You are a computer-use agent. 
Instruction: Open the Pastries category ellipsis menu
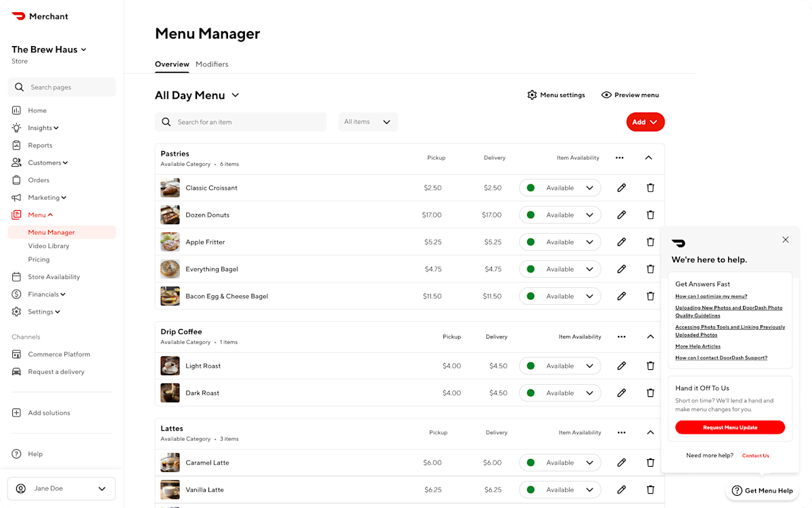point(619,157)
